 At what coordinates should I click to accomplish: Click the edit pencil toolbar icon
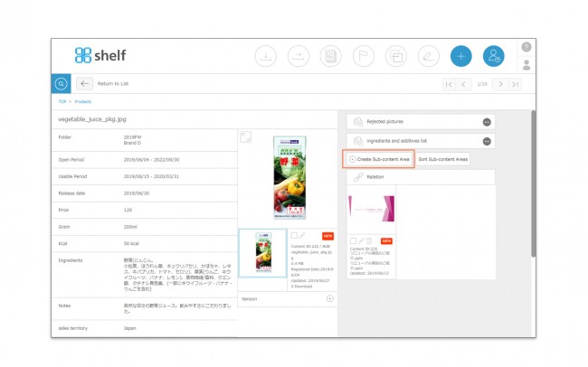coord(429,56)
